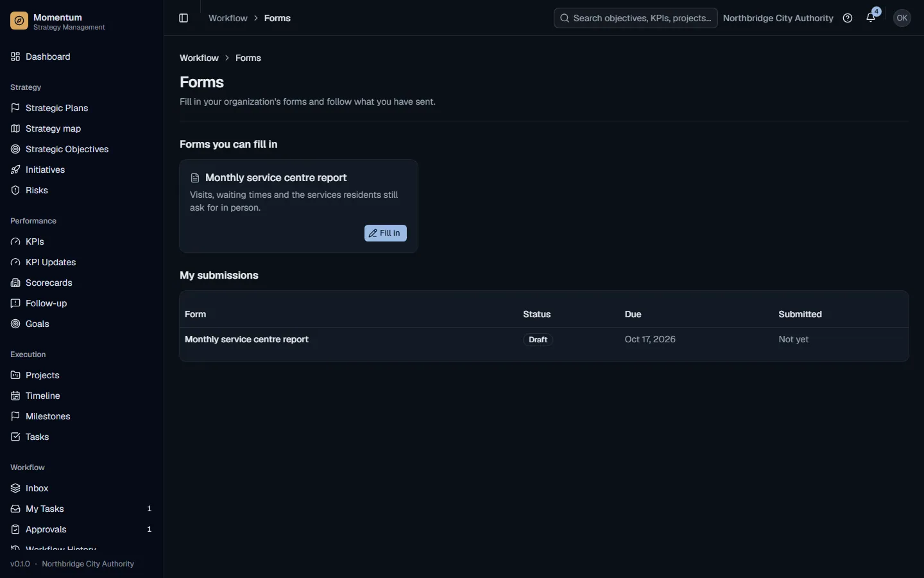924x578 pixels.
Task: Open My Tasks with 1 pending
Action: coord(81,509)
